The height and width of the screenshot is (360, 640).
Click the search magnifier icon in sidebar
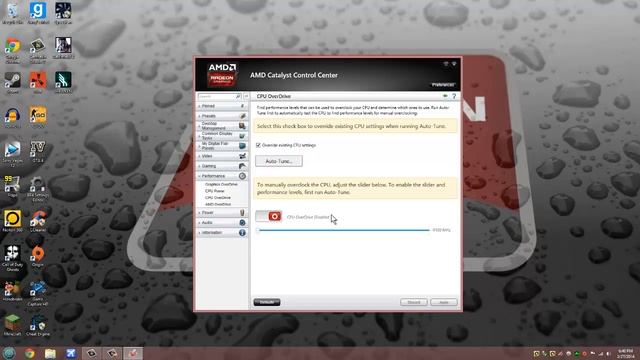coord(238,96)
